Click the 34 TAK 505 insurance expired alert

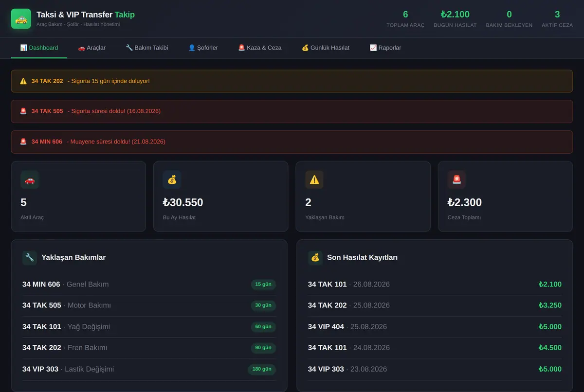coord(292,111)
